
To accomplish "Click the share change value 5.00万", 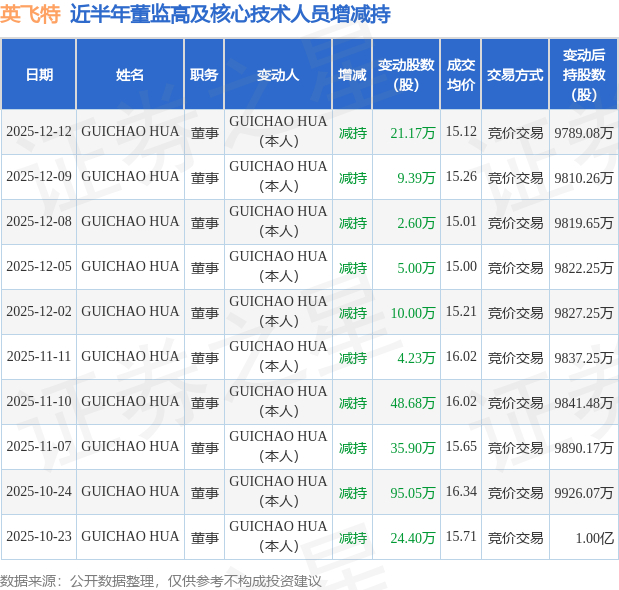I will pos(416,268).
